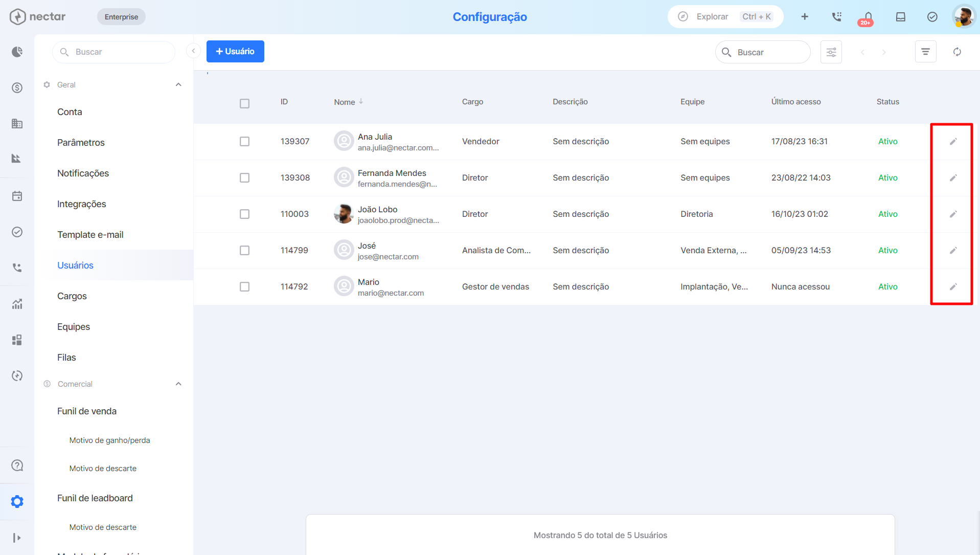Edit João Lobo with the pencil icon
This screenshot has width=980, height=555.
coord(953,214)
